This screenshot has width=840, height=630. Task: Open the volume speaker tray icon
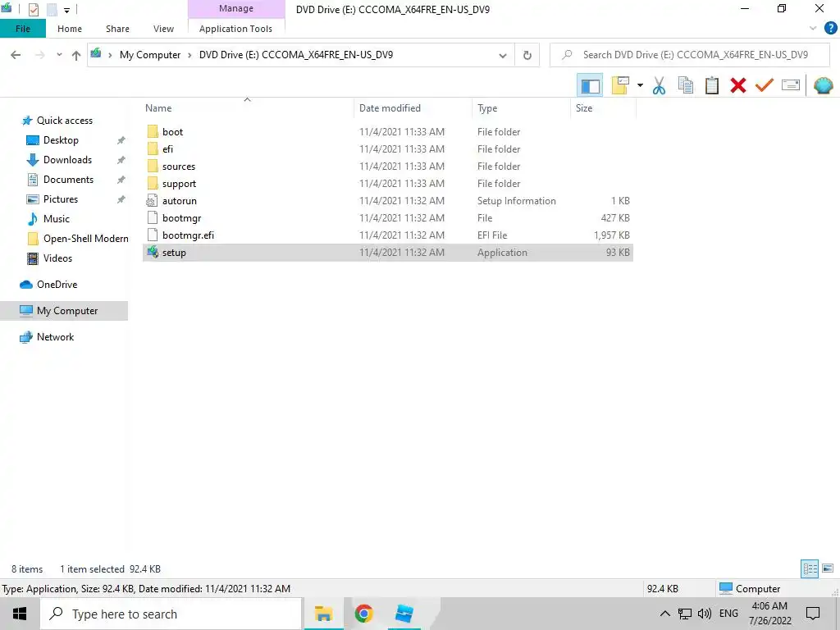(705, 614)
